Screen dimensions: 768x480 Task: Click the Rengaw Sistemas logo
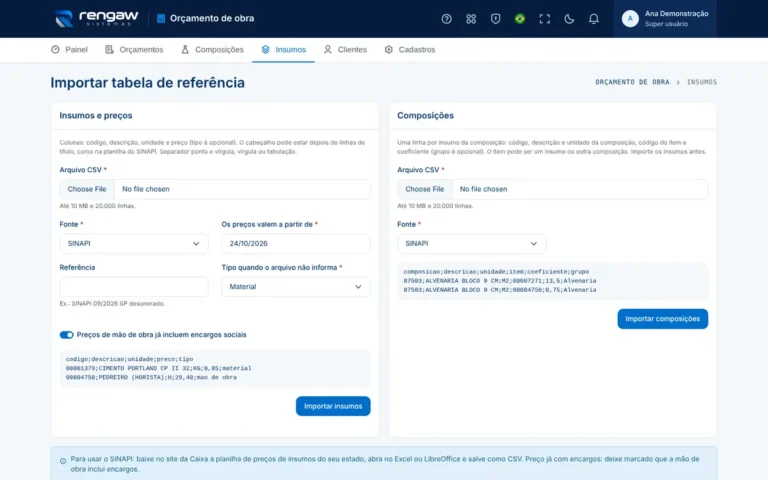[x=96, y=18]
